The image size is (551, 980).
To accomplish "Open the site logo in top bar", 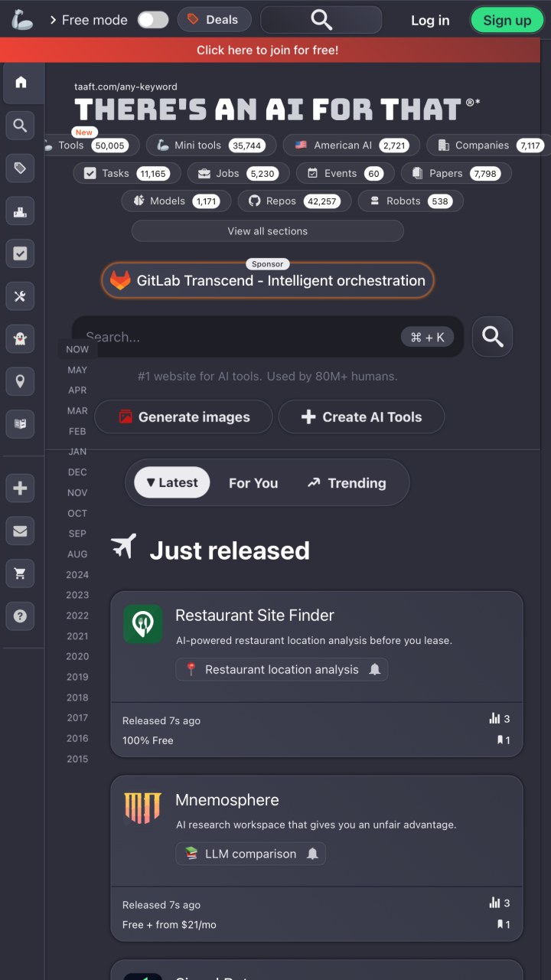I will [22, 20].
